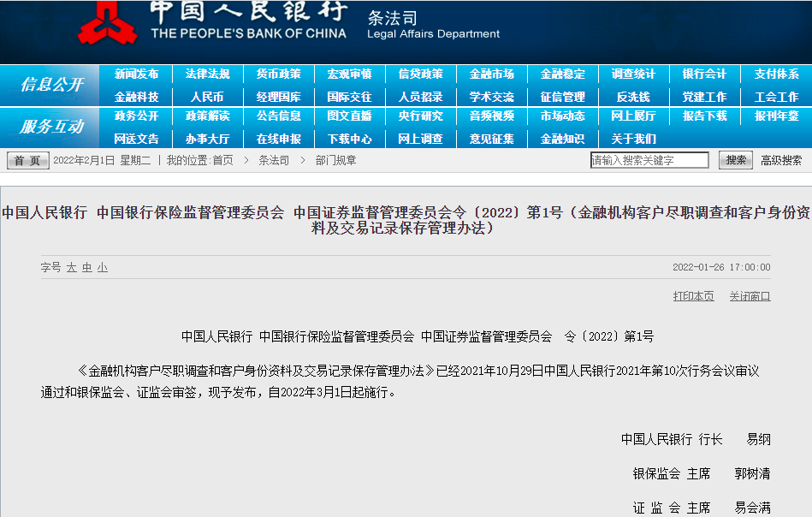Go to 金融稳定 section
This screenshot has height=517, width=812.
pyautogui.click(x=562, y=74)
